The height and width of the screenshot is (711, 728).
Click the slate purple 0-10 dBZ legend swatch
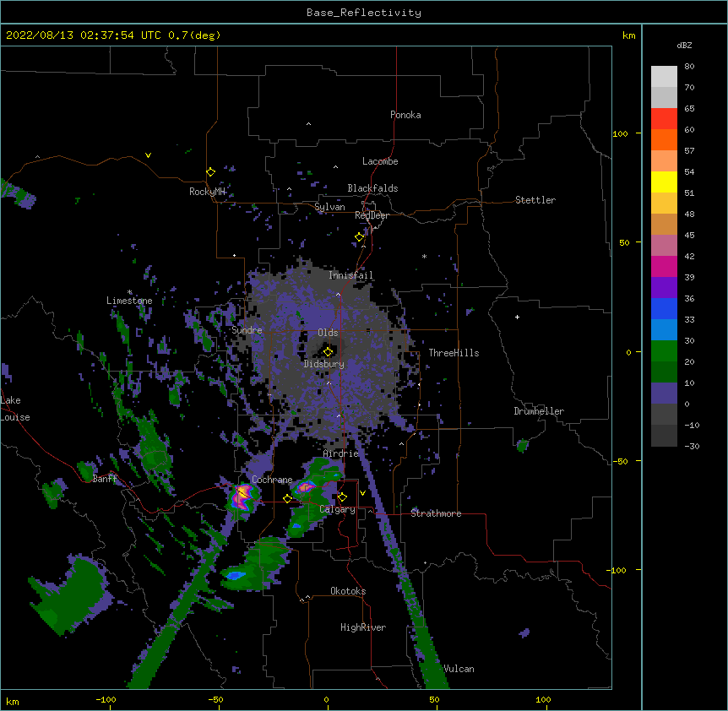pos(664,393)
